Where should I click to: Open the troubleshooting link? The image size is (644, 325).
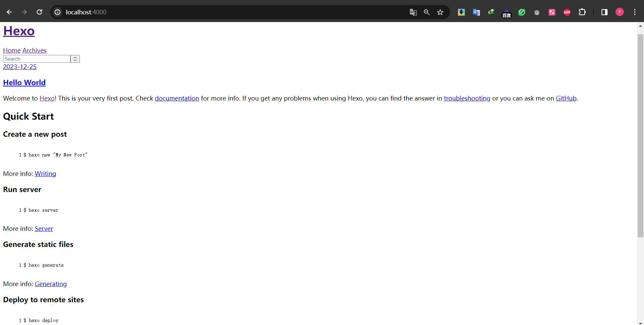pos(467,98)
